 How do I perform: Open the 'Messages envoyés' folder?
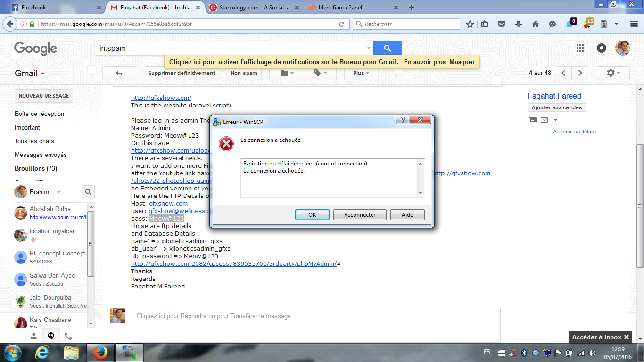(x=41, y=155)
